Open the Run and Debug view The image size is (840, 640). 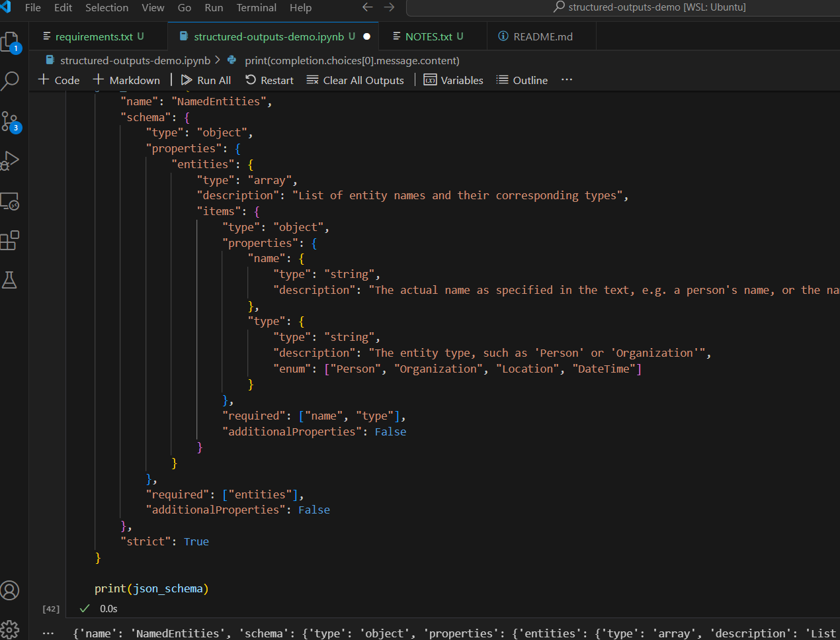point(11,161)
